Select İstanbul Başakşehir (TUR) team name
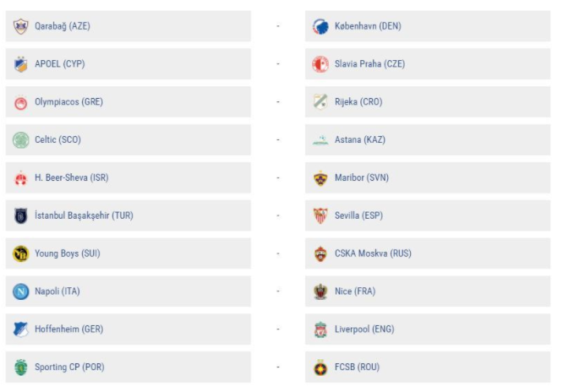 point(84,215)
